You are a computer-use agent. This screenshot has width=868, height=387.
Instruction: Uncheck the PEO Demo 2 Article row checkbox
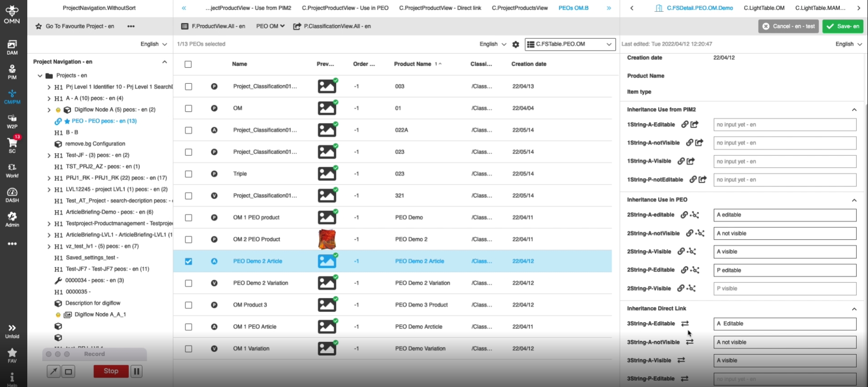[x=189, y=261]
